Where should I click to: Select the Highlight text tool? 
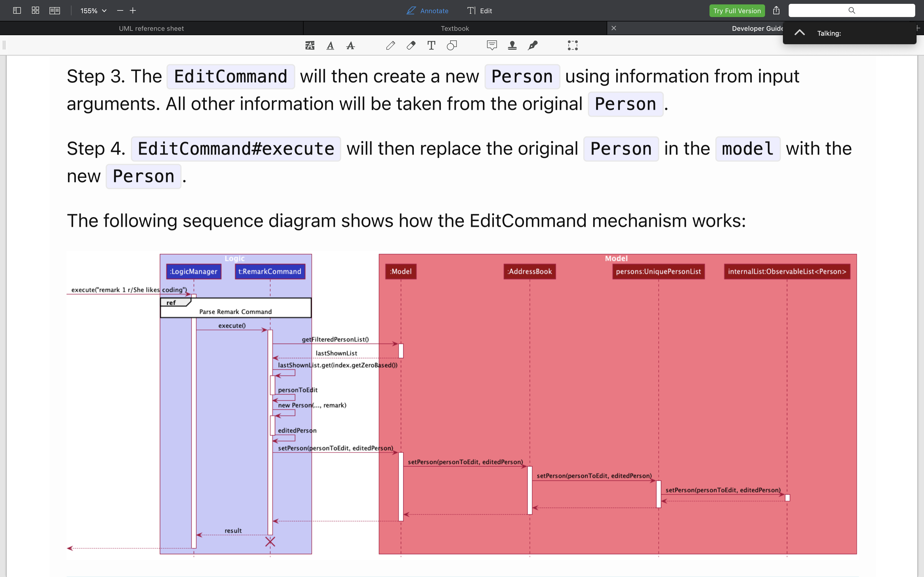coord(310,46)
